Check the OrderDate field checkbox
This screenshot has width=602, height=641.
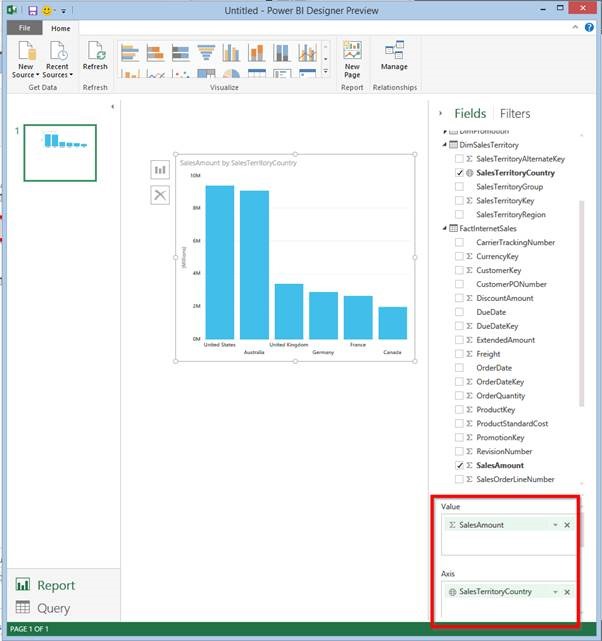coord(459,368)
